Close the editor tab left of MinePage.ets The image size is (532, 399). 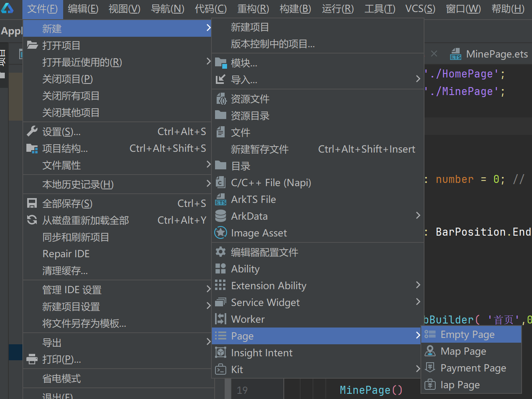434,54
